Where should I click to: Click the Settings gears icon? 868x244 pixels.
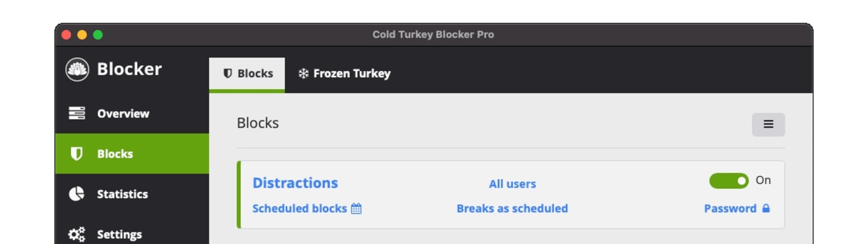click(77, 234)
